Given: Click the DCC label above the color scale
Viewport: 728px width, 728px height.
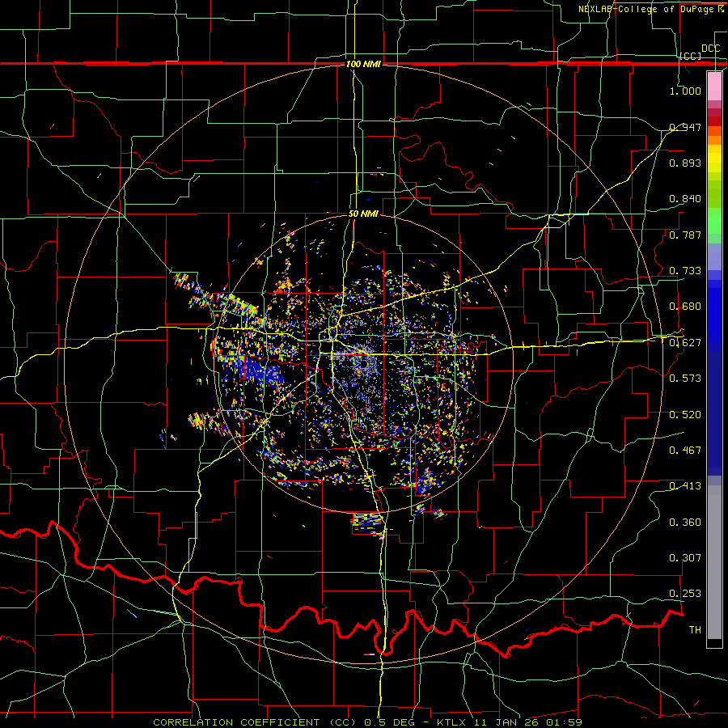Looking at the screenshot, I should (710, 49).
